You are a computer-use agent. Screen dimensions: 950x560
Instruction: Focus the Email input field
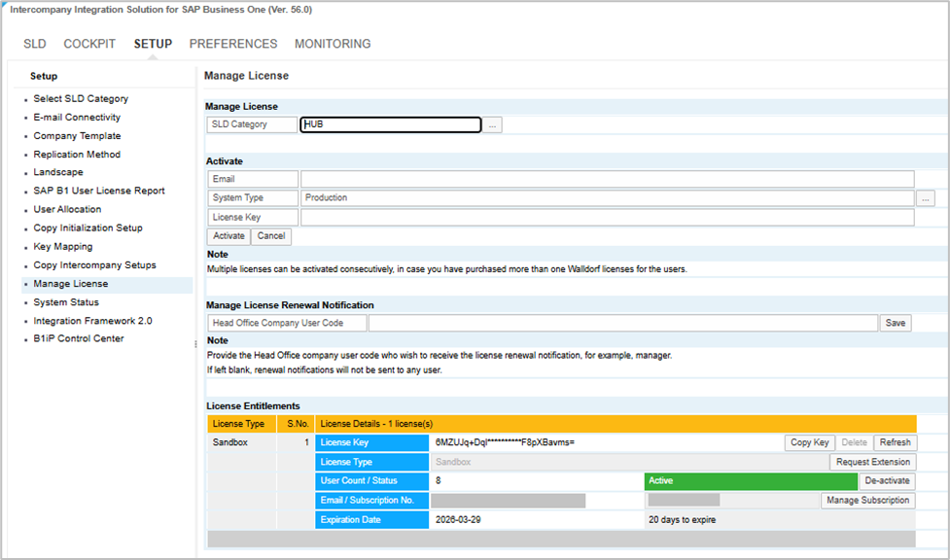pyautogui.click(x=607, y=179)
